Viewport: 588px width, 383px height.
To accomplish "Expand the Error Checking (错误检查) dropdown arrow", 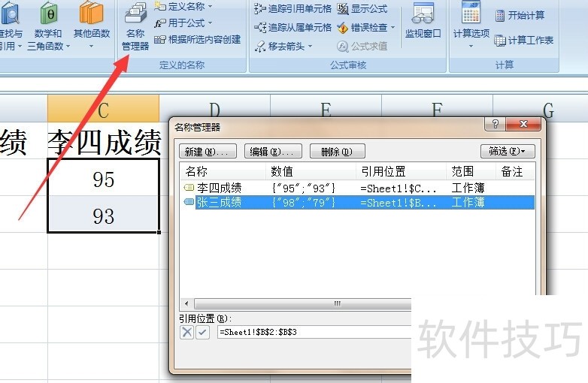I will point(393,27).
